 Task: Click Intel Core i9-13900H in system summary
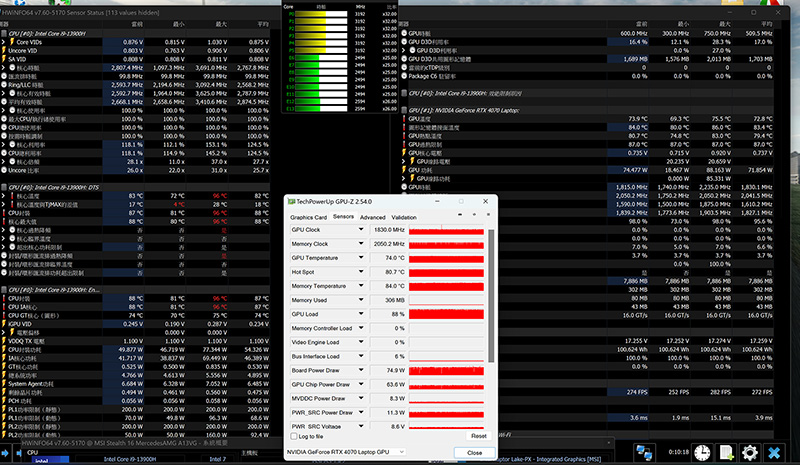(x=130, y=459)
